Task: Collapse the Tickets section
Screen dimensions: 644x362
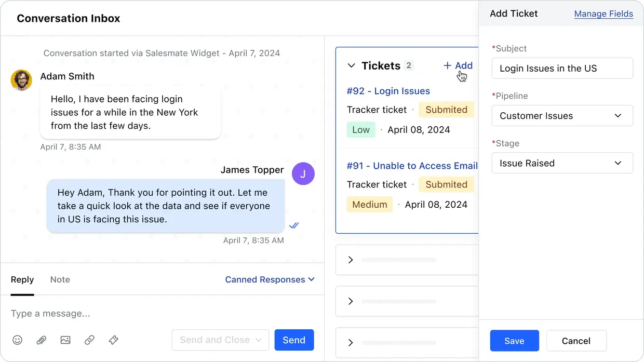Action: point(351,65)
